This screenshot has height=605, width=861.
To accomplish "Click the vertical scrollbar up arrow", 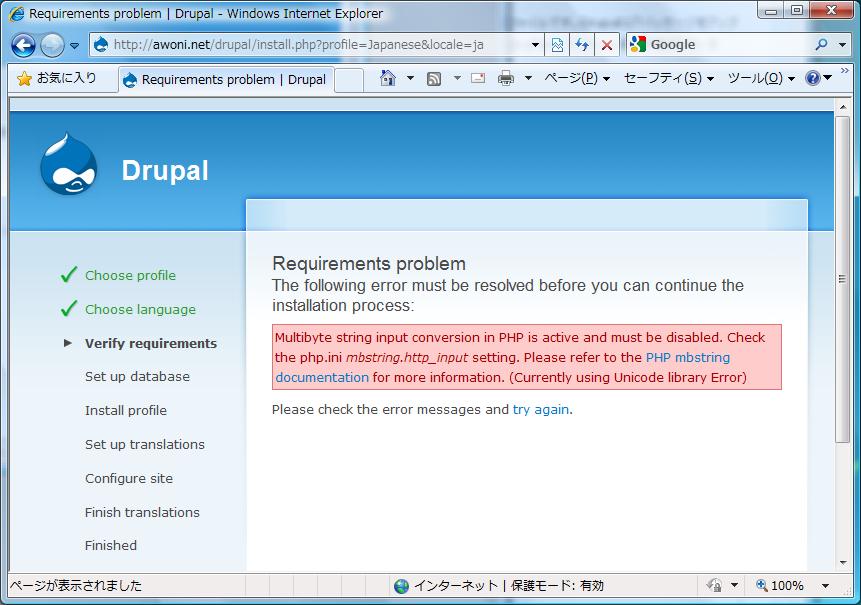I will [x=843, y=107].
